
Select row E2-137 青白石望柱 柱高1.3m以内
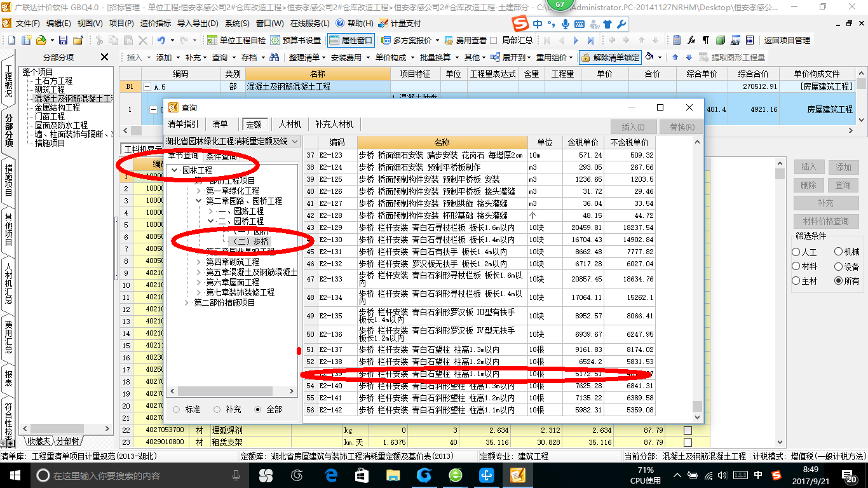478,349
